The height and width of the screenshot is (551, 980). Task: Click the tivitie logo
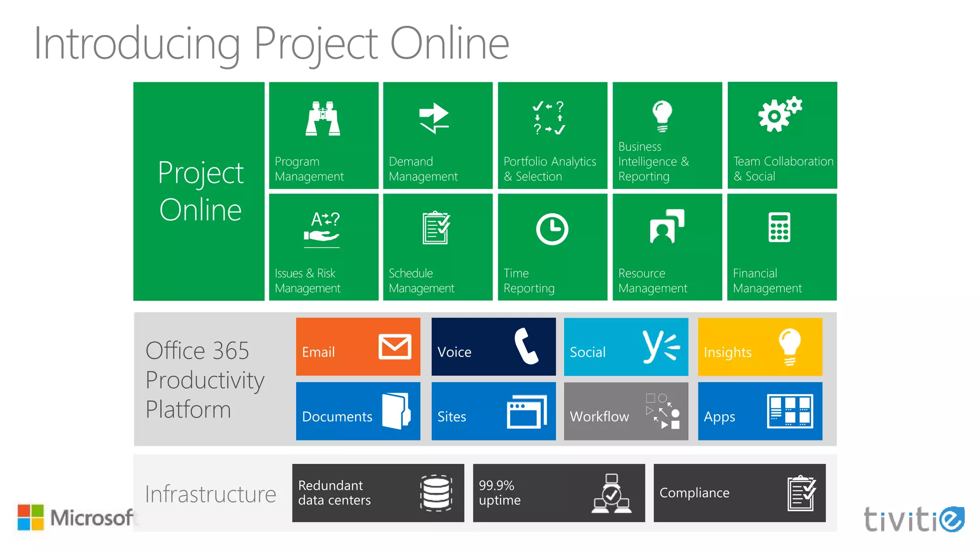coord(914,519)
